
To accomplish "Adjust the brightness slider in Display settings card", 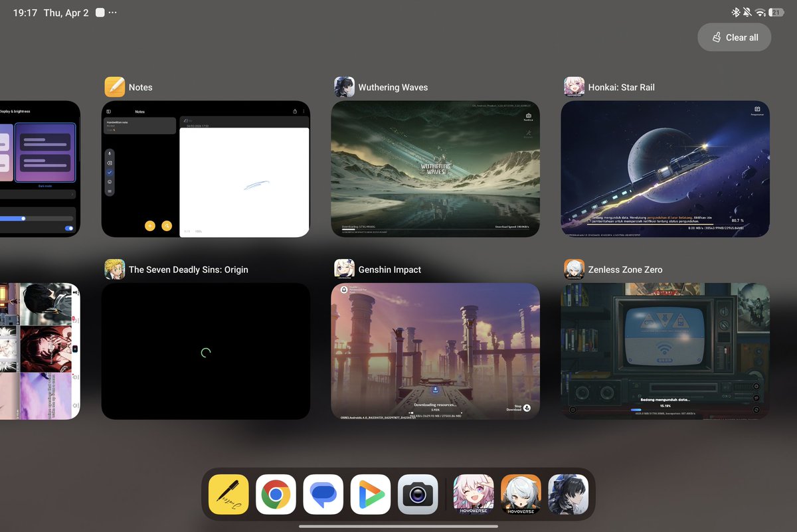I will 37,218.
